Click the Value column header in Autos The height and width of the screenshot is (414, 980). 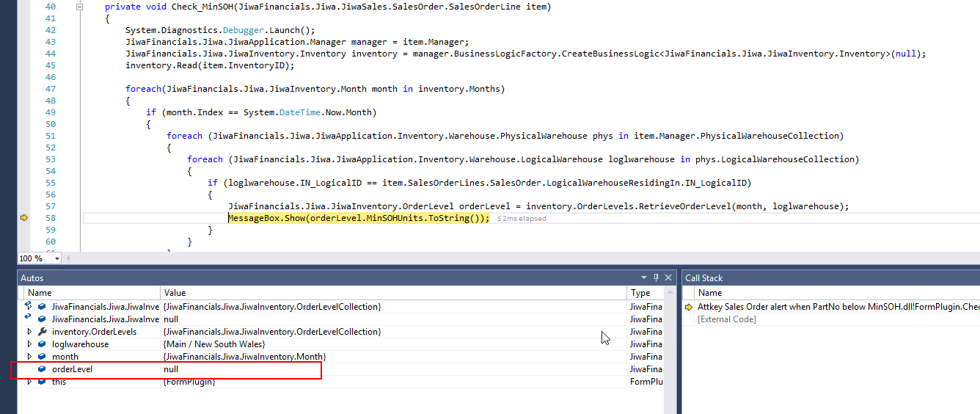(176, 293)
